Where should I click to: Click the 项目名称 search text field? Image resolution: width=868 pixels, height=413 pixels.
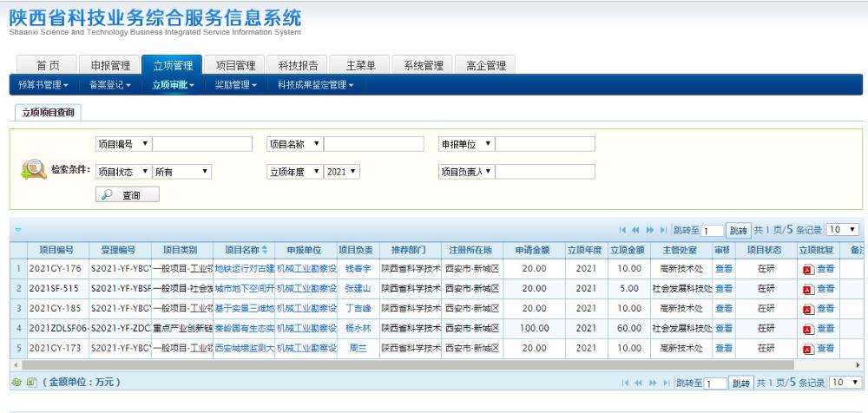tap(372, 143)
